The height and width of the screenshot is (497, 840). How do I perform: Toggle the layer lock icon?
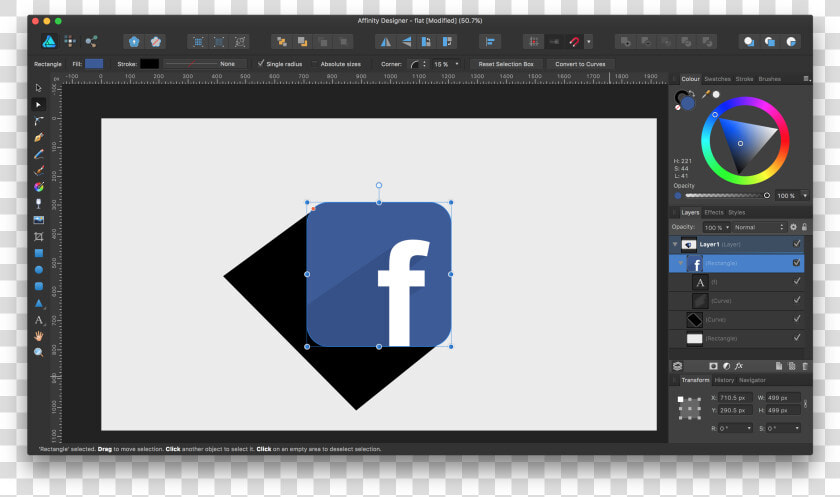804,227
